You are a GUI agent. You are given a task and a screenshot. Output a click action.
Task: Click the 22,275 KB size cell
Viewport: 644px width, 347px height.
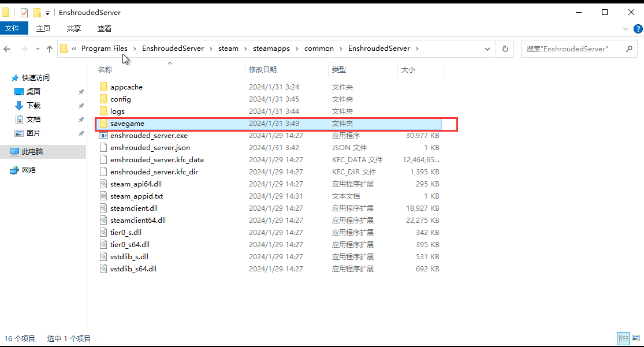pos(422,220)
